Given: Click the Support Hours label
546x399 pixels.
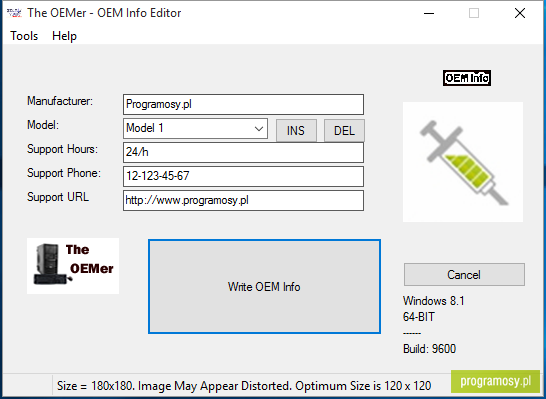Looking at the screenshot, I should click(63, 149).
